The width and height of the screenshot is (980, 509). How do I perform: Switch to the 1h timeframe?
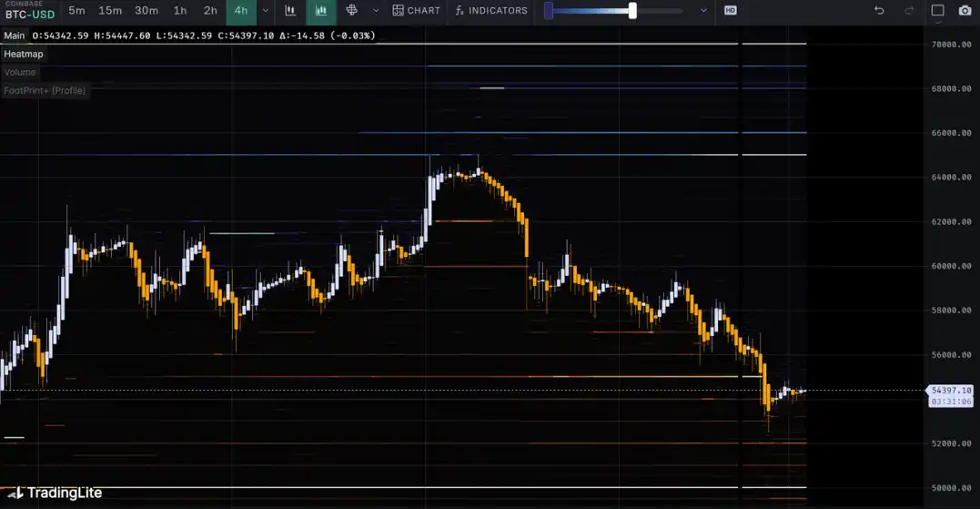tap(180, 11)
